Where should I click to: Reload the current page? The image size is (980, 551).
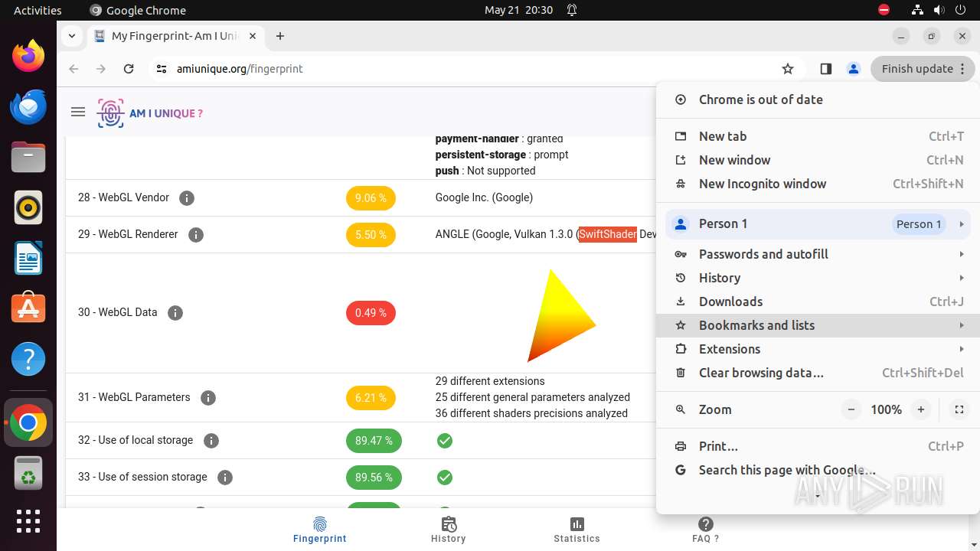pos(129,69)
